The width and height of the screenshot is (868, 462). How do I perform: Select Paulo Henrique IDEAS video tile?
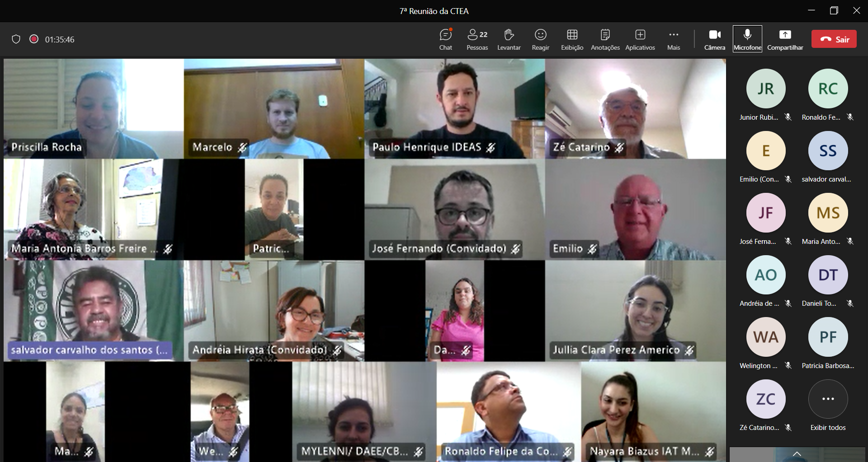pos(455,108)
